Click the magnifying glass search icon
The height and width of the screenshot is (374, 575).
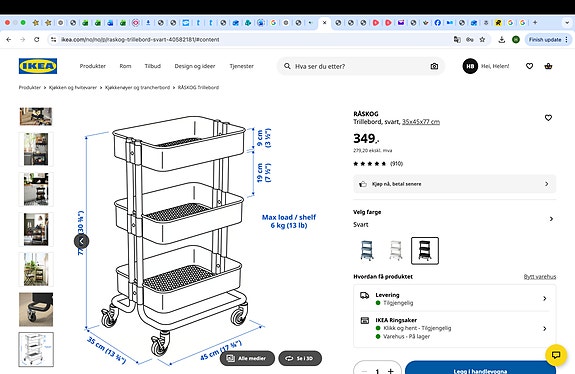coord(287,66)
